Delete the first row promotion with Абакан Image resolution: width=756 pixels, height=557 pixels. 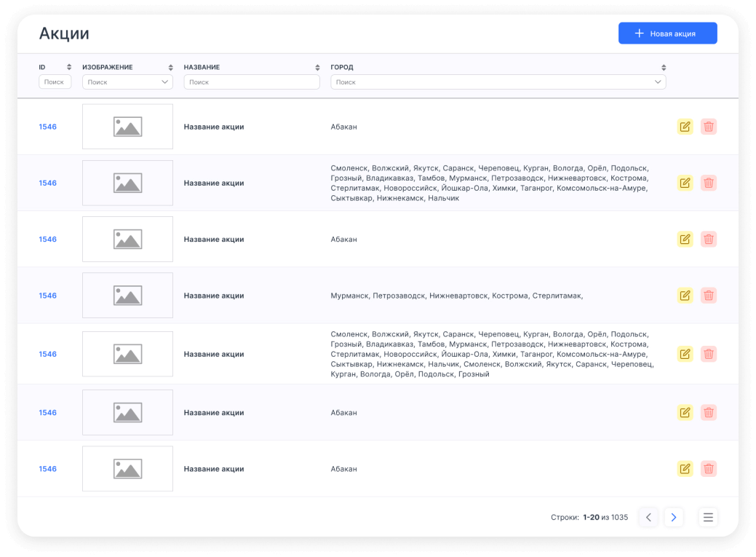point(709,127)
